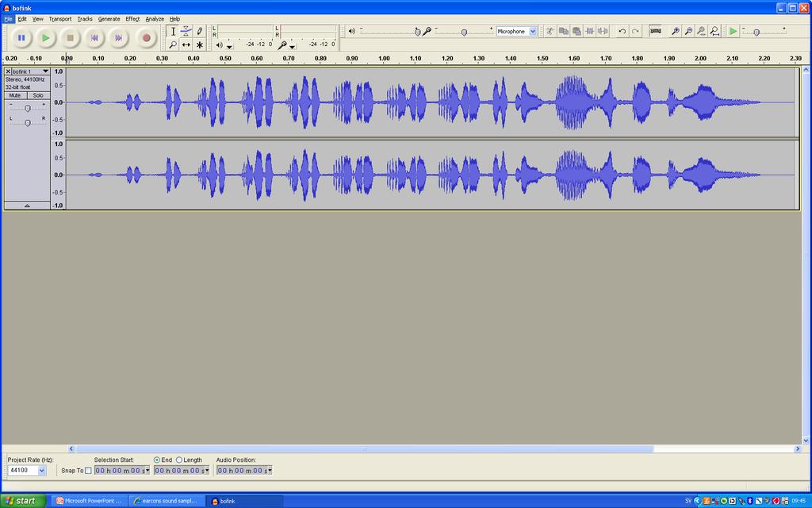This screenshot has height=508, width=812.
Task: Open the Edit menu
Action: pos(22,19)
